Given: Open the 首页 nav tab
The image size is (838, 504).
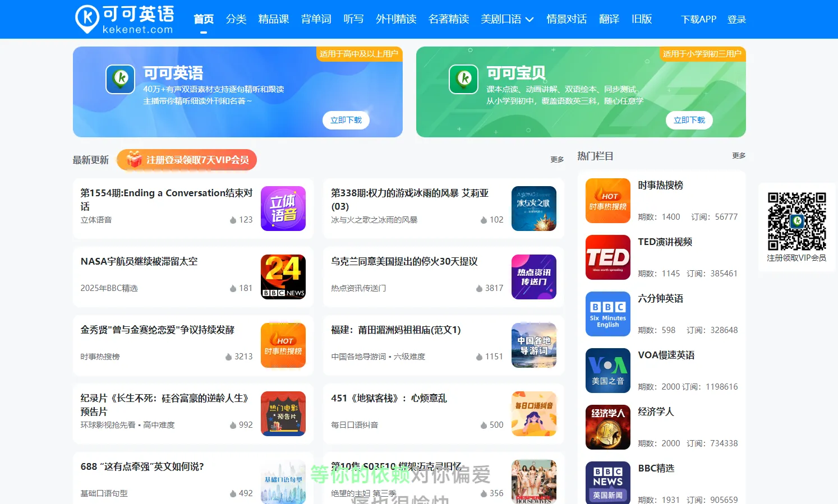Looking at the screenshot, I should (x=204, y=19).
